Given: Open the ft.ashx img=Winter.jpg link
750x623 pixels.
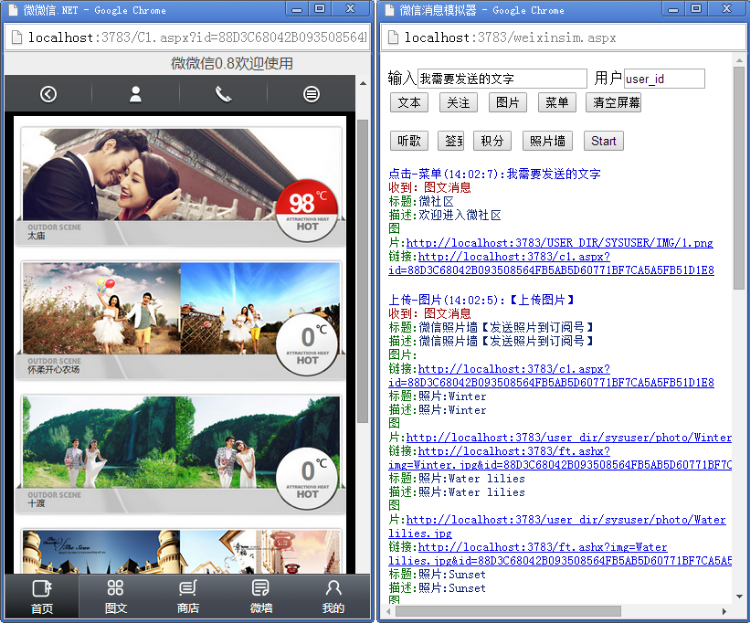Looking at the screenshot, I should tap(560, 458).
